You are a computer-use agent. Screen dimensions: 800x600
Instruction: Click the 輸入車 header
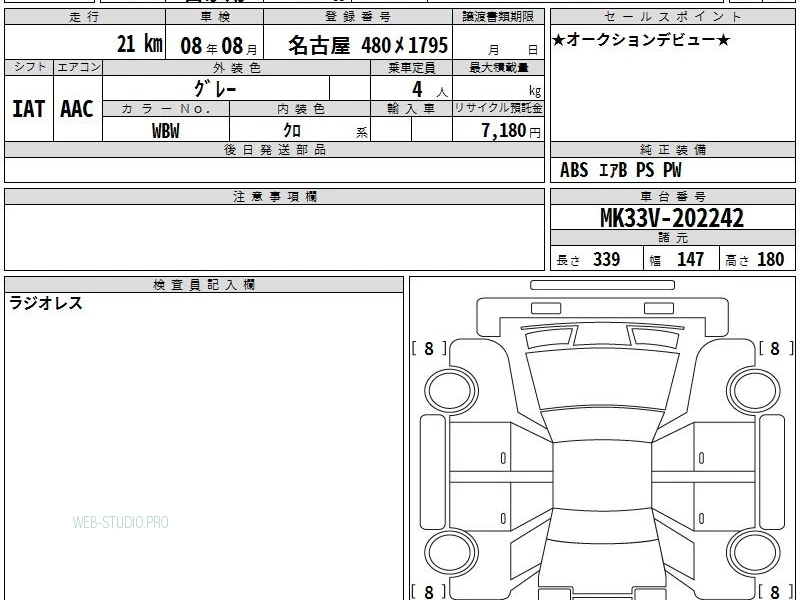pos(411,109)
